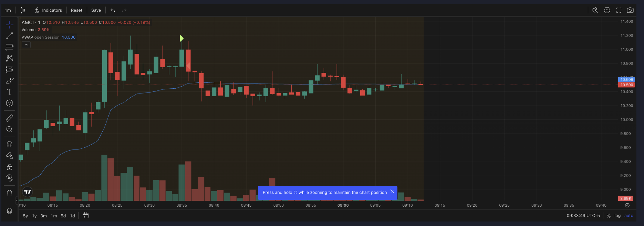Dismiss the zooming tip notification
644x226 pixels.
[392, 191]
